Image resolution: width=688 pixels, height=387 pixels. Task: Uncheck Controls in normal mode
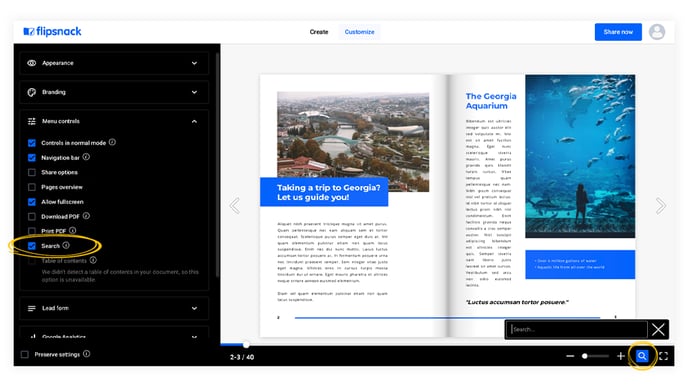pos(32,143)
